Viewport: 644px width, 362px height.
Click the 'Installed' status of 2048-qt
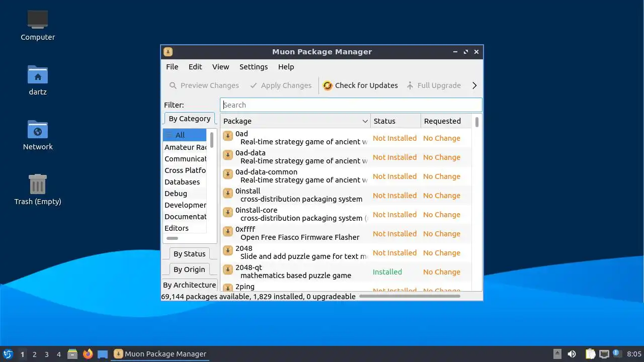click(387, 272)
